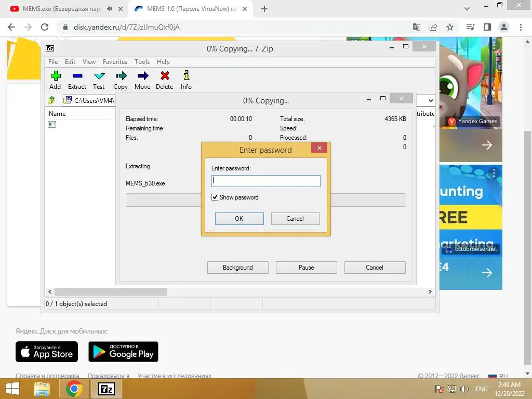This screenshot has width=532, height=399.
Task: Click the network icon in system tray
Action: [x=451, y=389]
